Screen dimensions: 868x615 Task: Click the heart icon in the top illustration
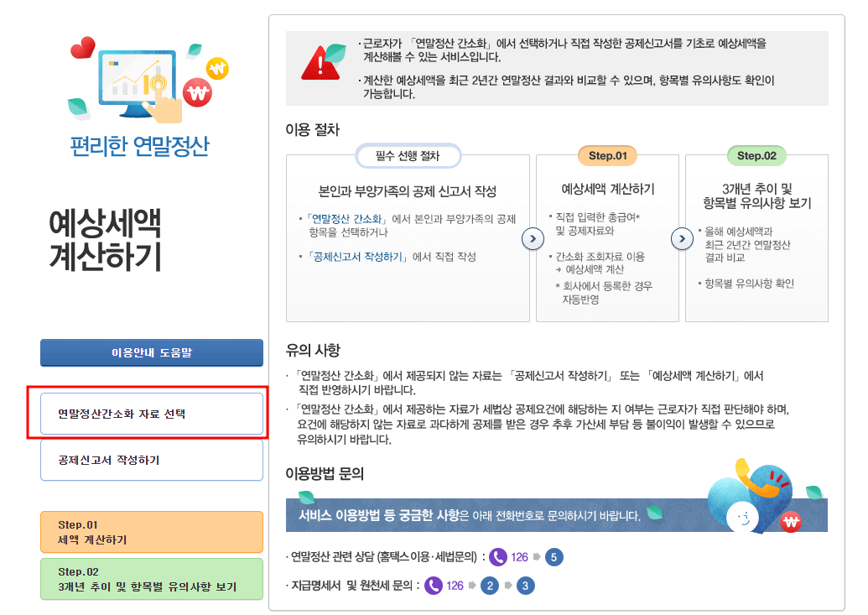[83, 47]
